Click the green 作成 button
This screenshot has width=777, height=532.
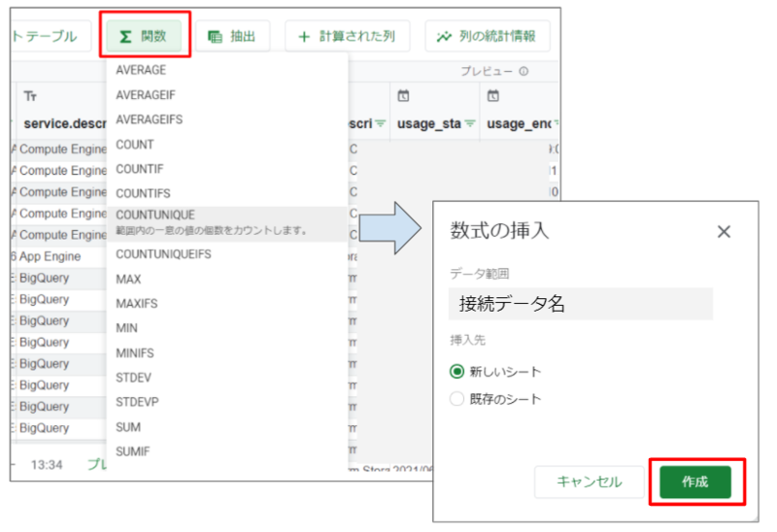(x=695, y=482)
